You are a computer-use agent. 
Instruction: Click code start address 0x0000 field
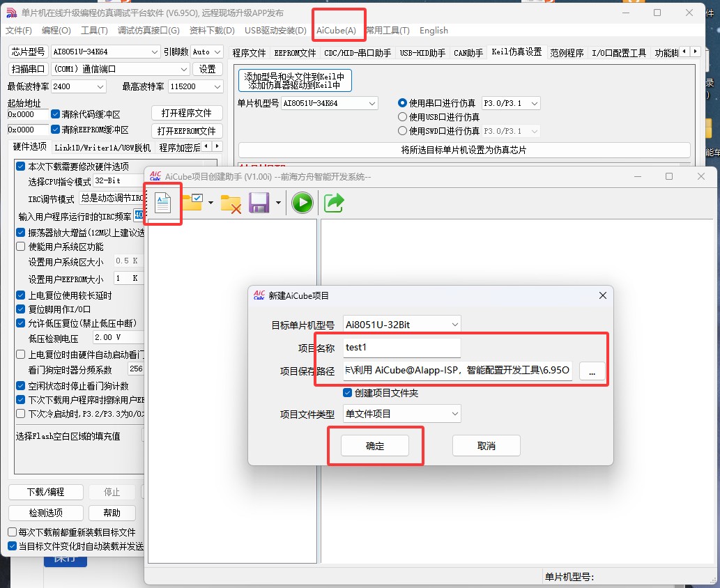[x=28, y=114]
